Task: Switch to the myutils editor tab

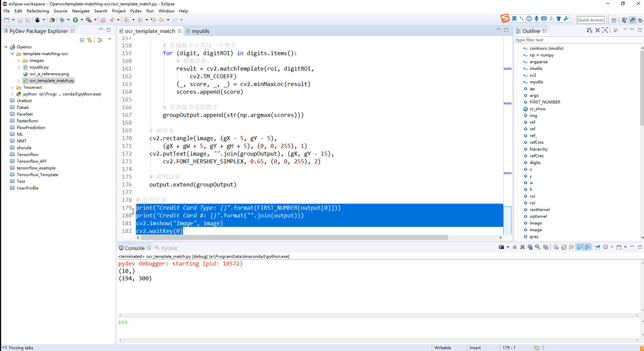Action: pos(198,31)
